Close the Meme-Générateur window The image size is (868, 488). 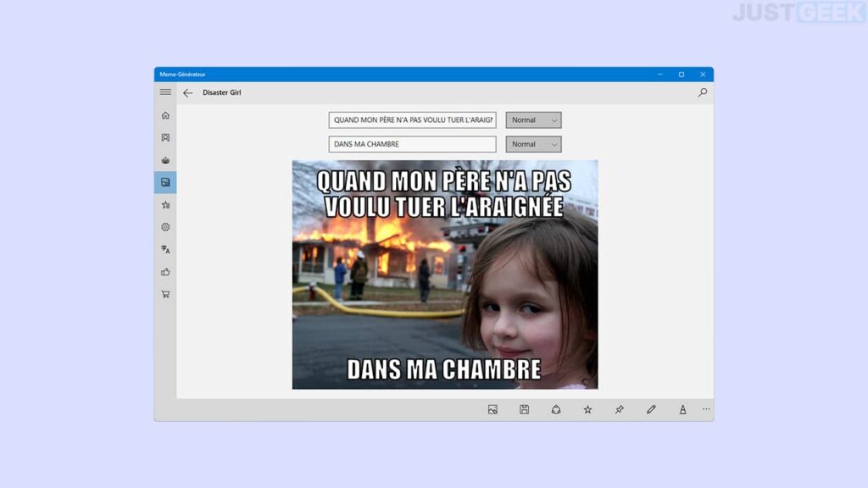pos(703,75)
